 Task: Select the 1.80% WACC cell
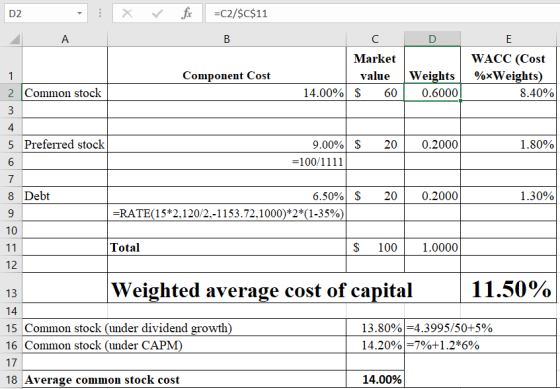[509, 144]
